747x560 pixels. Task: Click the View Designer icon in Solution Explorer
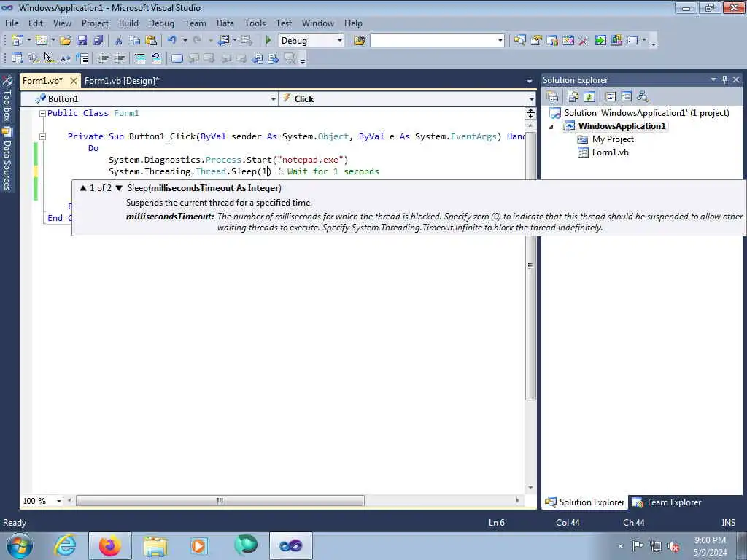(626, 97)
